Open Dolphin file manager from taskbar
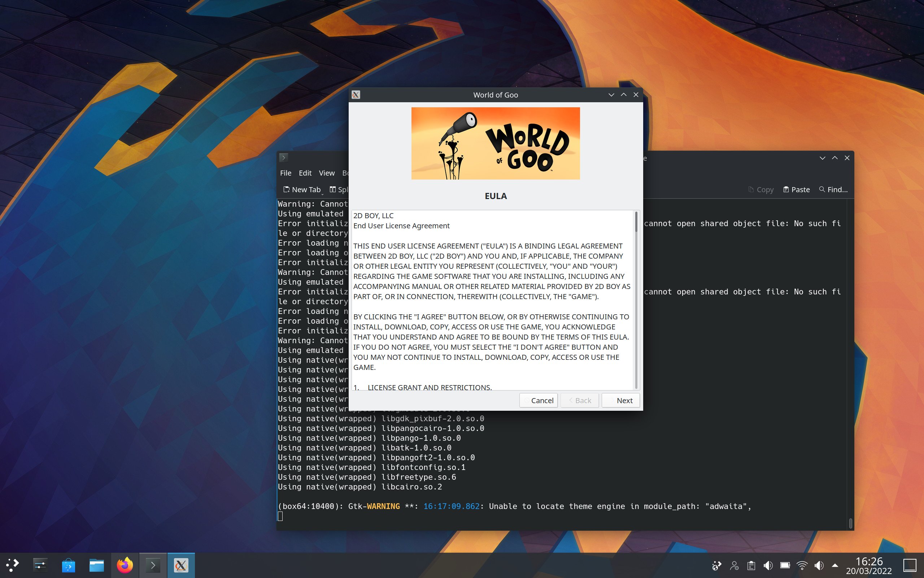The width and height of the screenshot is (924, 578). pyautogui.click(x=97, y=565)
